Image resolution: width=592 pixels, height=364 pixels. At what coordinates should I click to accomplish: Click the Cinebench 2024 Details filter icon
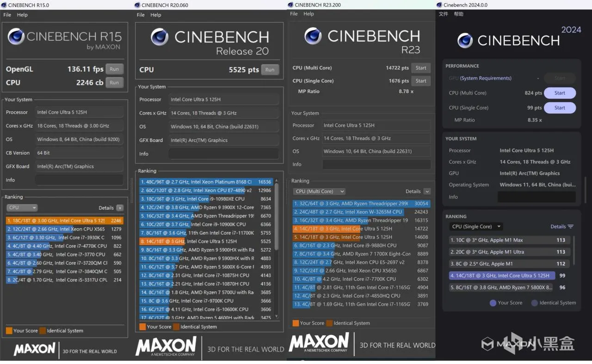tap(571, 227)
